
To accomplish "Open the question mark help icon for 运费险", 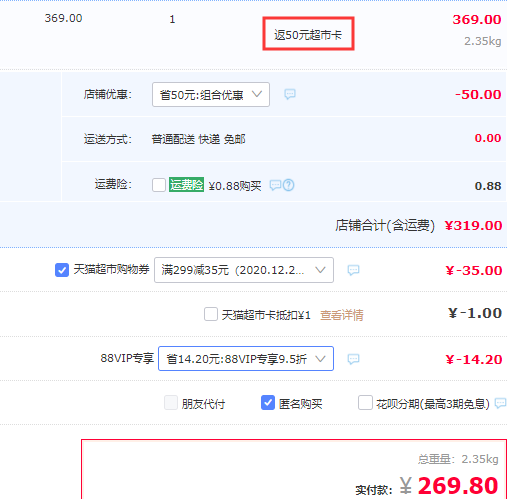I will pyautogui.click(x=288, y=185).
